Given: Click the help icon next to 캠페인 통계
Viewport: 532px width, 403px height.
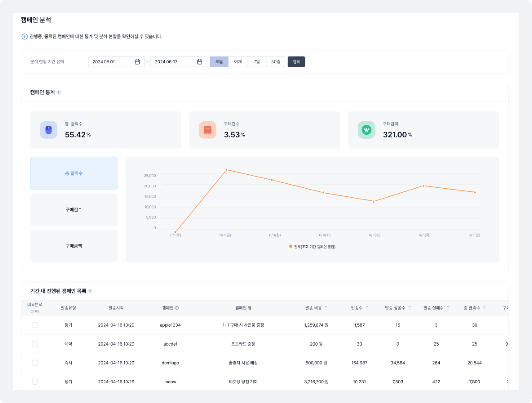Looking at the screenshot, I should click(x=59, y=92).
